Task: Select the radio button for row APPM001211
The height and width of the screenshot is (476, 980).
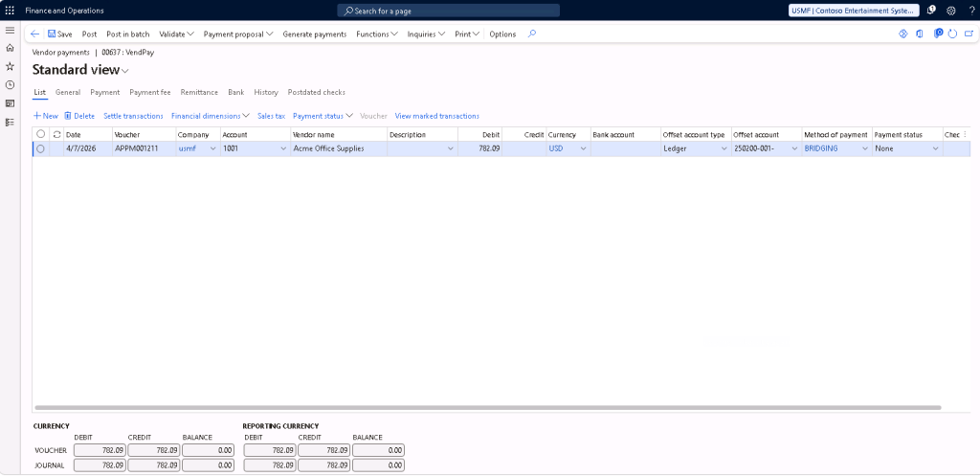Action: coord(40,148)
